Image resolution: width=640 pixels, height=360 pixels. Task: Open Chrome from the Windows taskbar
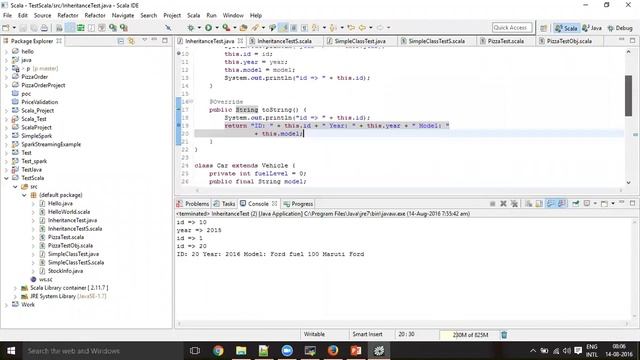(218, 351)
